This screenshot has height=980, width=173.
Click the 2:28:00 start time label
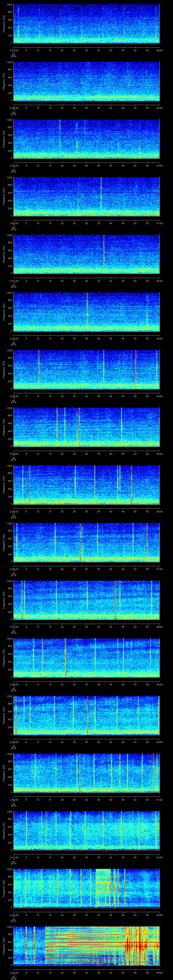coord(14,108)
